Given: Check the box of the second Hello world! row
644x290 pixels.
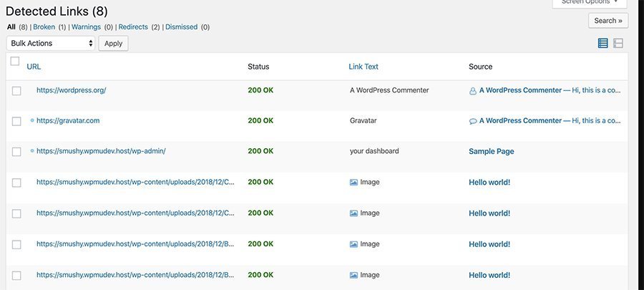Looking at the screenshot, I should pos(16,213).
